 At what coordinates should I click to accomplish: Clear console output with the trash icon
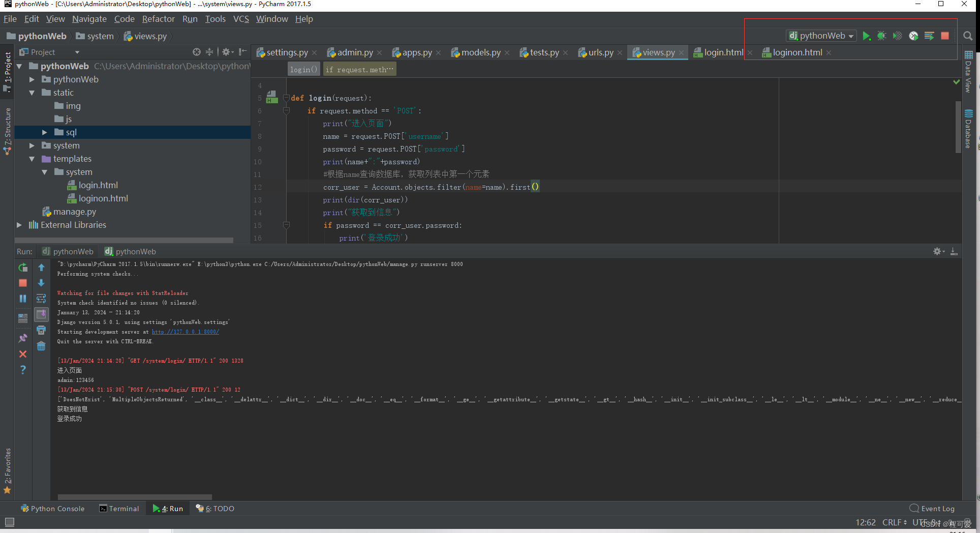coord(41,346)
